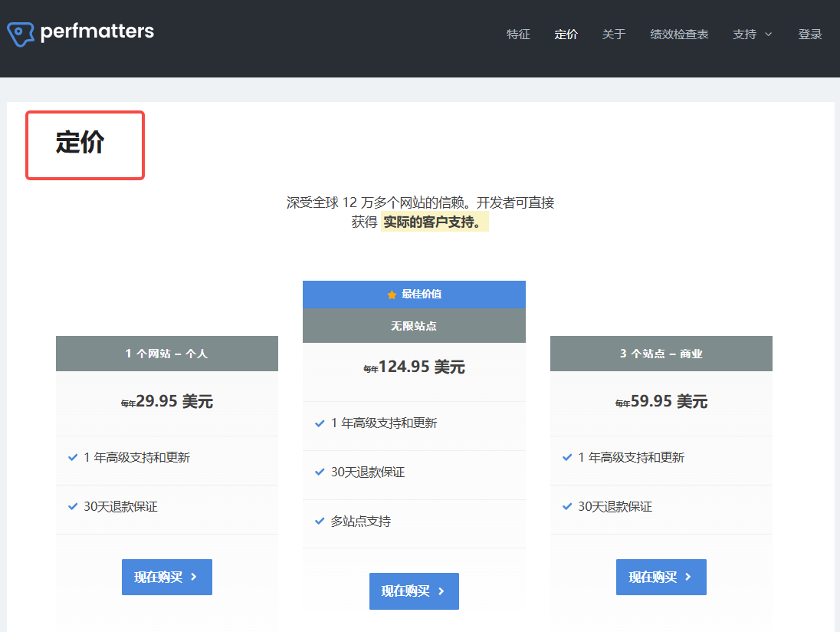Click the perfmatters logo icon

tap(21, 33)
